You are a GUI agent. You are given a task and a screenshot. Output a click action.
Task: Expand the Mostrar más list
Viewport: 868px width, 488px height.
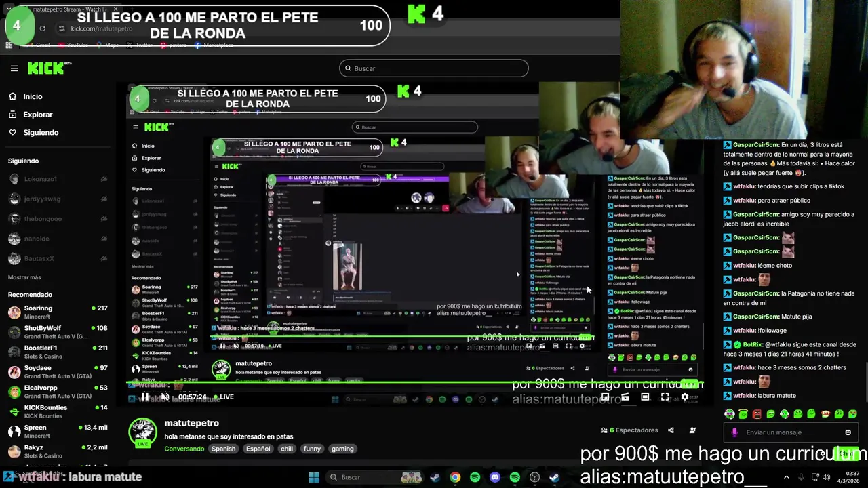(x=24, y=277)
